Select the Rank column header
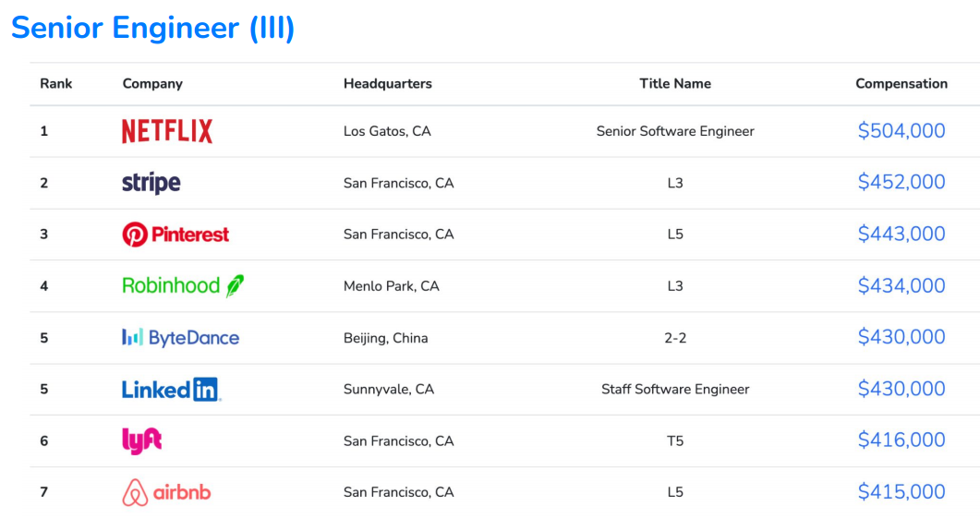Image resolution: width=980 pixels, height=518 pixels. (55, 83)
